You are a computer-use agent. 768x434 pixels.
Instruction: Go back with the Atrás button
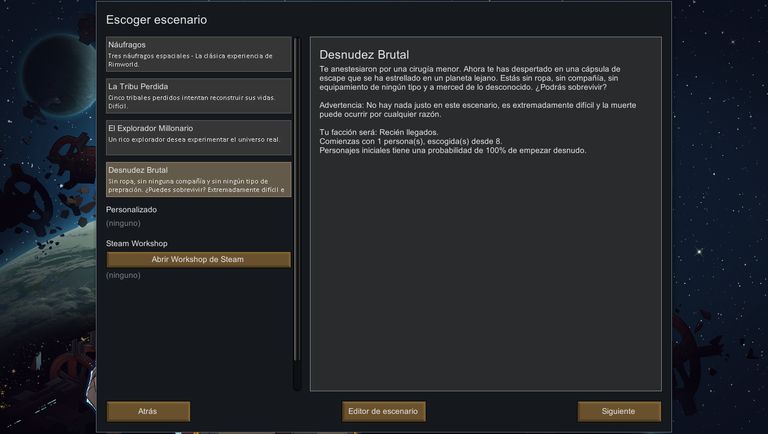click(x=148, y=411)
